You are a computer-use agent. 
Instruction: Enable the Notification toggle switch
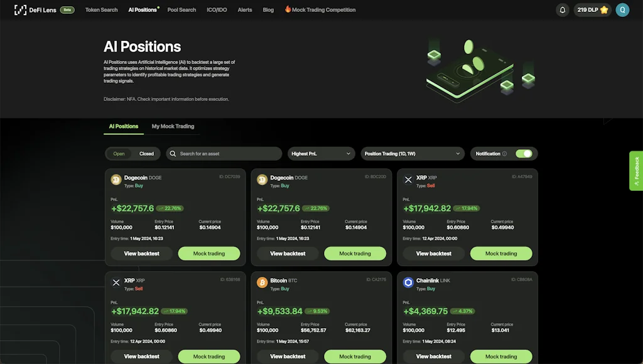tap(524, 153)
